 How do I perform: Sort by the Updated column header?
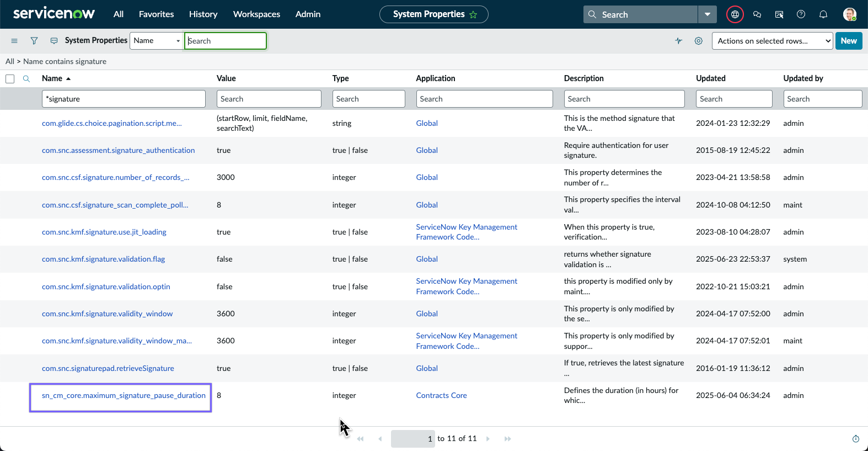pyautogui.click(x=711, y=78)
